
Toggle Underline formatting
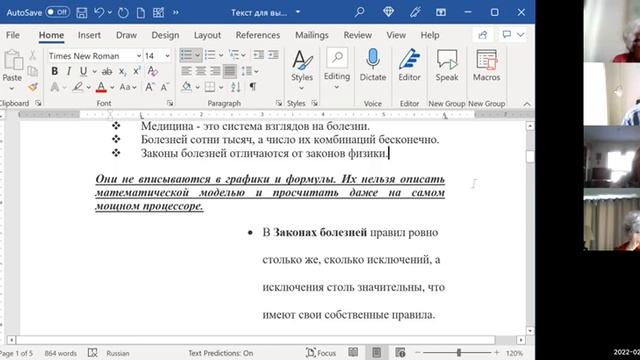[x=83, y=71]
